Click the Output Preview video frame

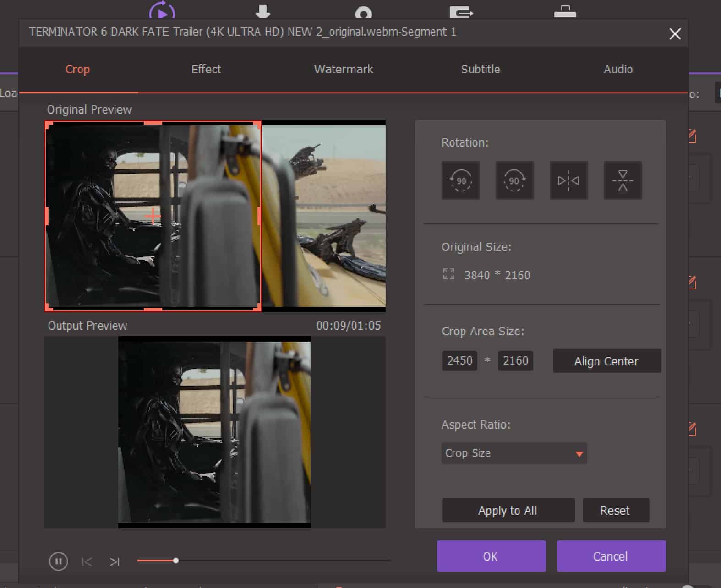coord(214,432)
